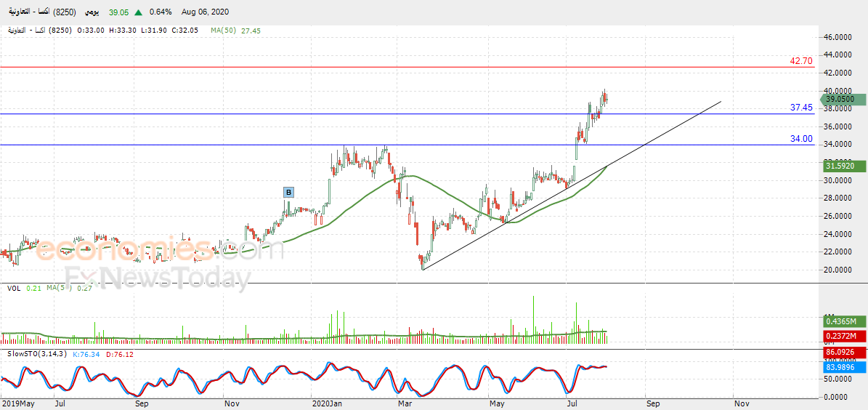Screen dimensions: 868x410
Task: Click the L:31.90 low value
Action: tap(153, 31)
